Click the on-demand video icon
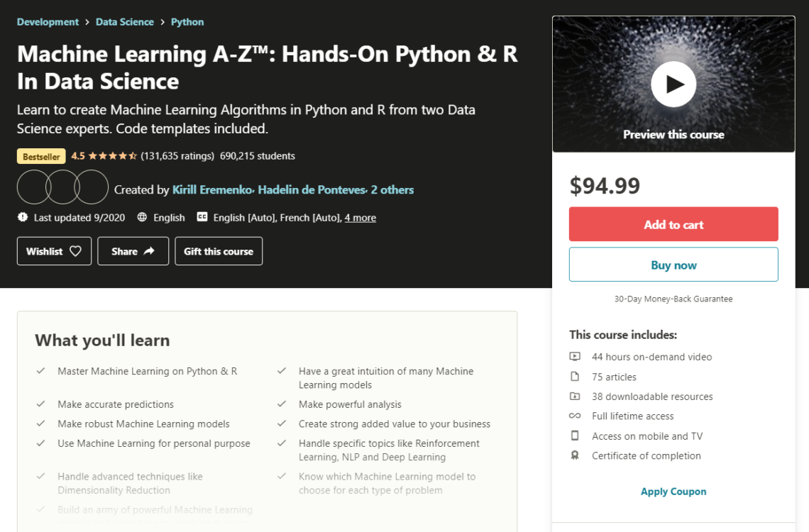Screen dimensions: 809x532 tap(576, 357)
